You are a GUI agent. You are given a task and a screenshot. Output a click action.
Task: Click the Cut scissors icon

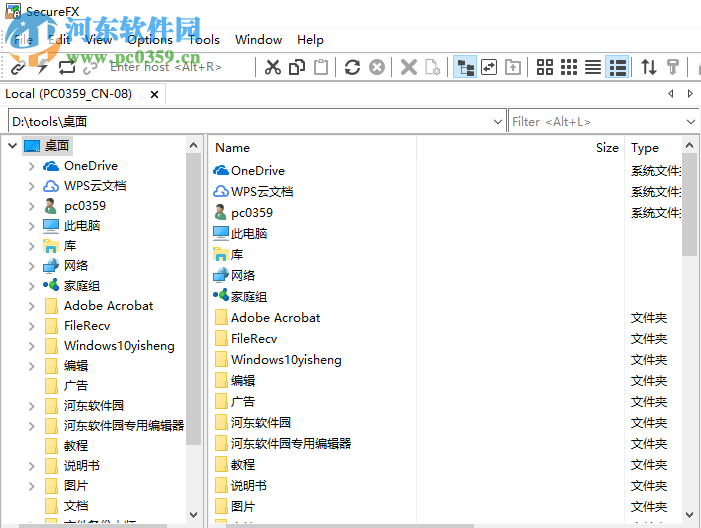tap(273, 68)
